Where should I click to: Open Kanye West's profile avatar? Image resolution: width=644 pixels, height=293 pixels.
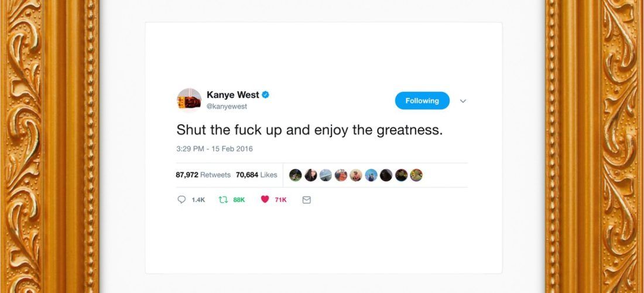(x=189, y=100)
